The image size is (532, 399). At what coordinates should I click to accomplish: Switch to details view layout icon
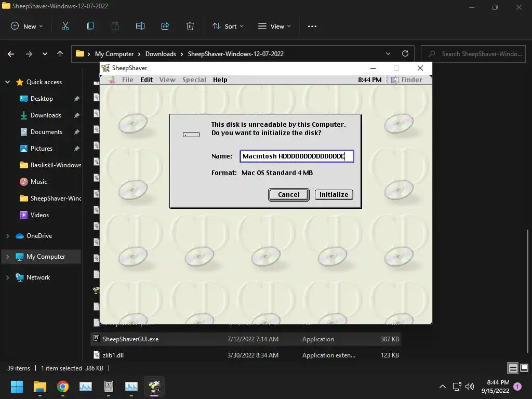click(x=513, y=368)
